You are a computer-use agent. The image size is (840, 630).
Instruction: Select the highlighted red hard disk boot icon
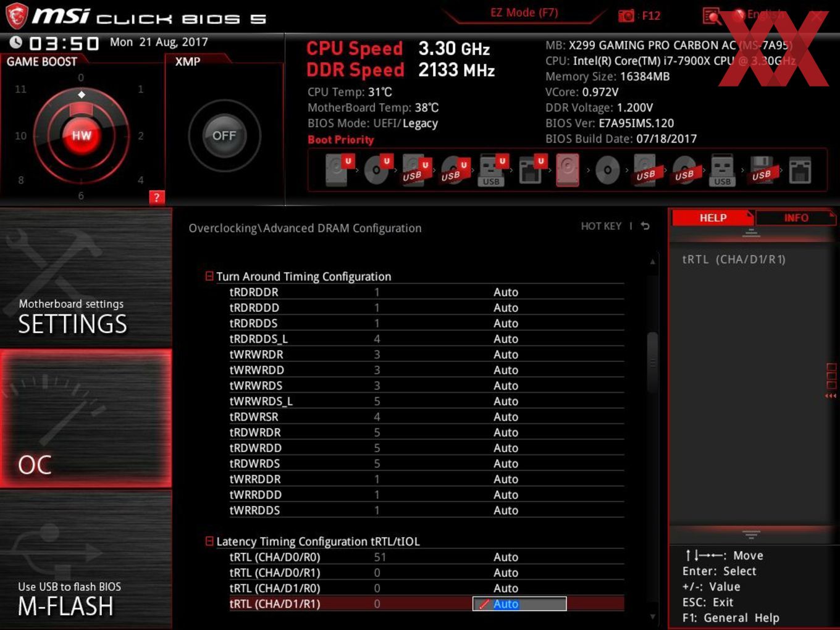(x=568, y=170)
